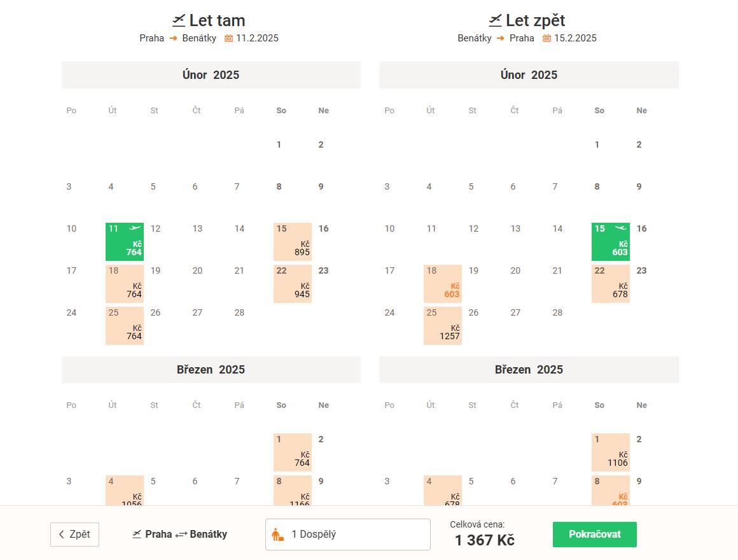Click calendar icon next to 15.2.2025
The image size is (738, 560).
[547, 38]
